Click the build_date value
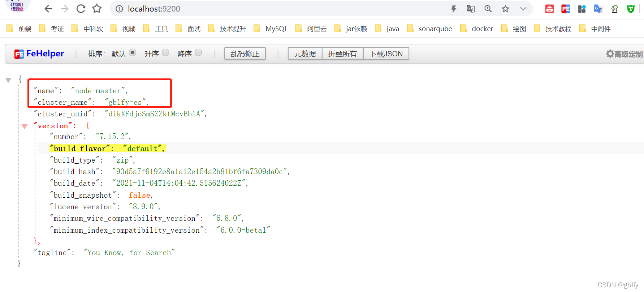The width and height of the screenshot is (644, 292). 179,183
